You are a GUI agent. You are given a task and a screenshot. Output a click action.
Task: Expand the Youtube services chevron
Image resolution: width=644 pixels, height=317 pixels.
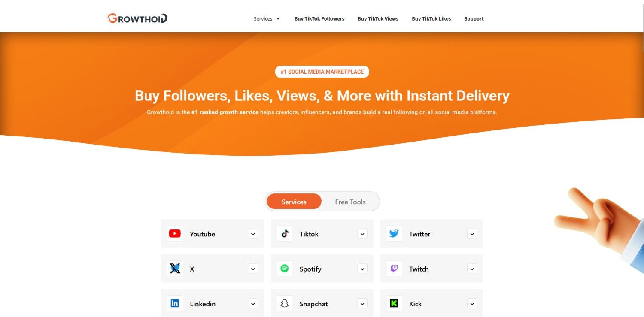(253, 234)
